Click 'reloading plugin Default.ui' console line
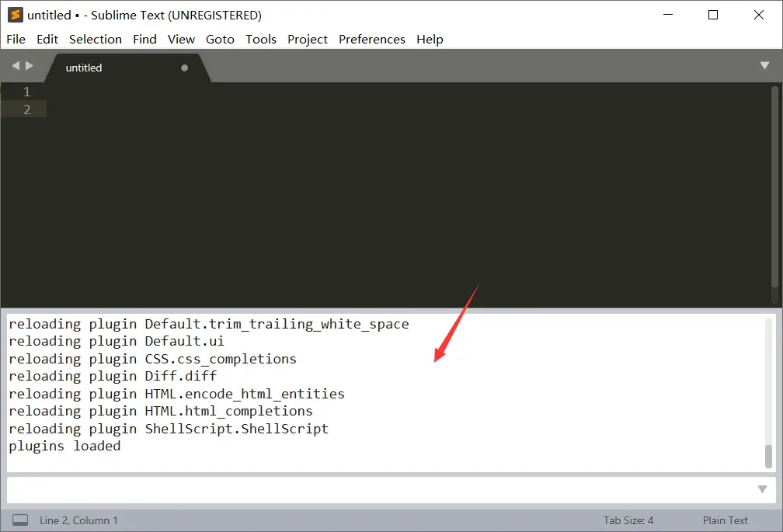The width and height of the screenshot is (783, 532). (117, 341)
